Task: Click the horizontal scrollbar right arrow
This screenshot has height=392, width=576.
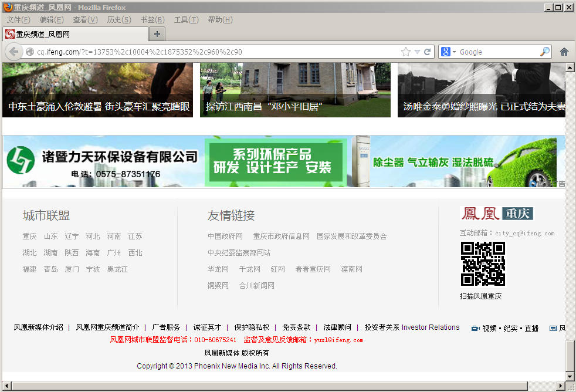Action: (x=561, y=386)
